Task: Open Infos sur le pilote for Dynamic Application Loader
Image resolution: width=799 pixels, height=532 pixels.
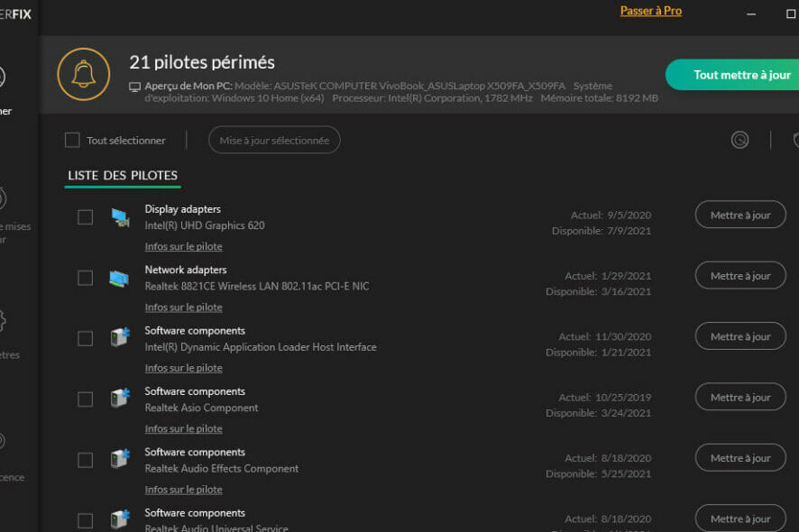Action: [183, 368]
